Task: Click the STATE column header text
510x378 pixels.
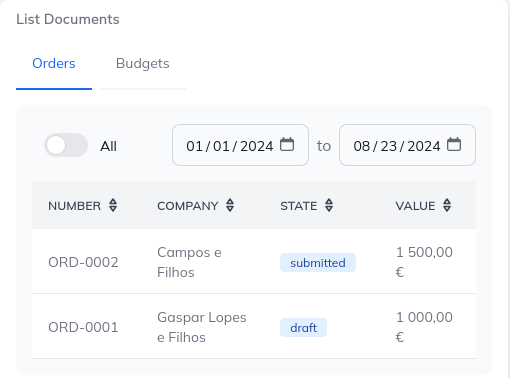Action: coord(299,206)
